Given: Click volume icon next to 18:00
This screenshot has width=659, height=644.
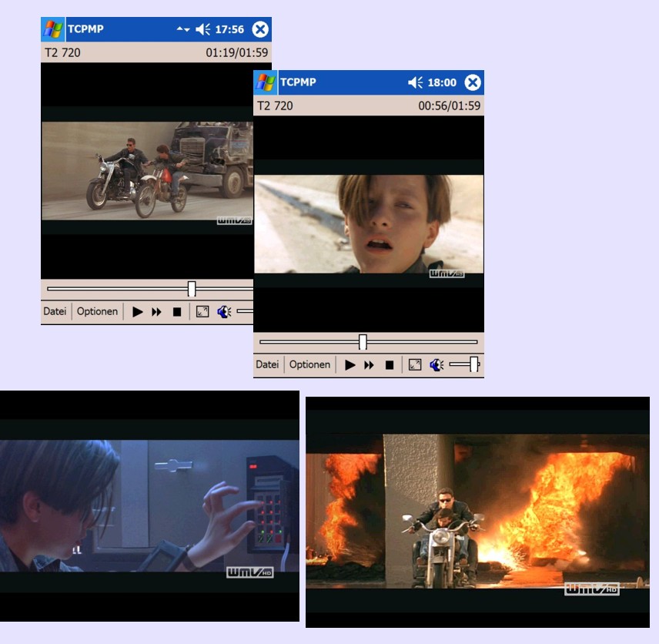Looking at the screenshot, I should (x=415, y=82).
